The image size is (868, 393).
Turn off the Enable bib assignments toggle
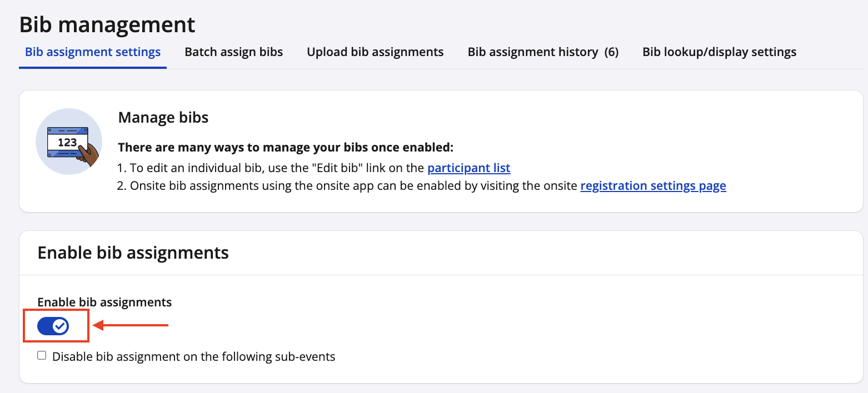(53, 326)
